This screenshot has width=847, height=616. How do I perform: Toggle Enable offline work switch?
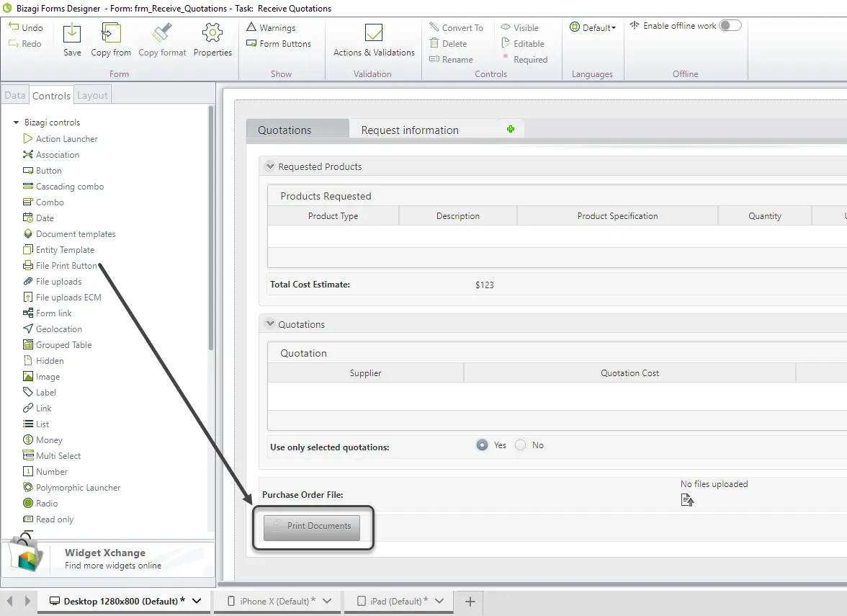point(730,25)
